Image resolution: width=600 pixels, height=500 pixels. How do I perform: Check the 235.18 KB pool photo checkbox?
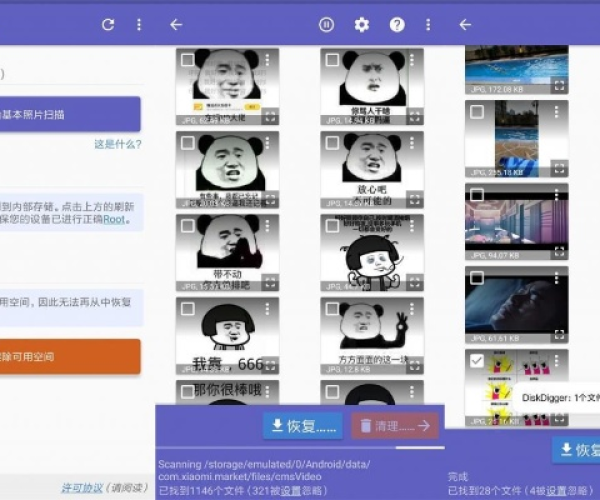tap(477, 112)
